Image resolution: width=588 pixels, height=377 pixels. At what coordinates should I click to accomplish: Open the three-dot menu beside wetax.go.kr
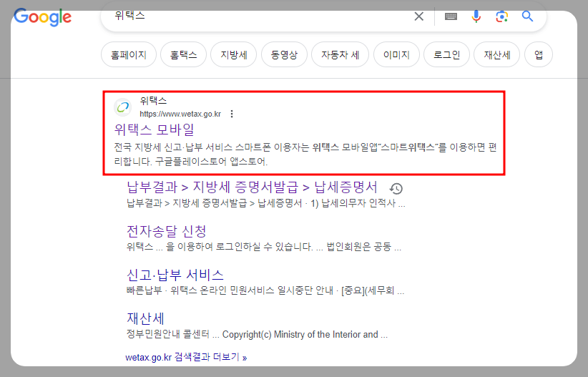tap(232, 114)
